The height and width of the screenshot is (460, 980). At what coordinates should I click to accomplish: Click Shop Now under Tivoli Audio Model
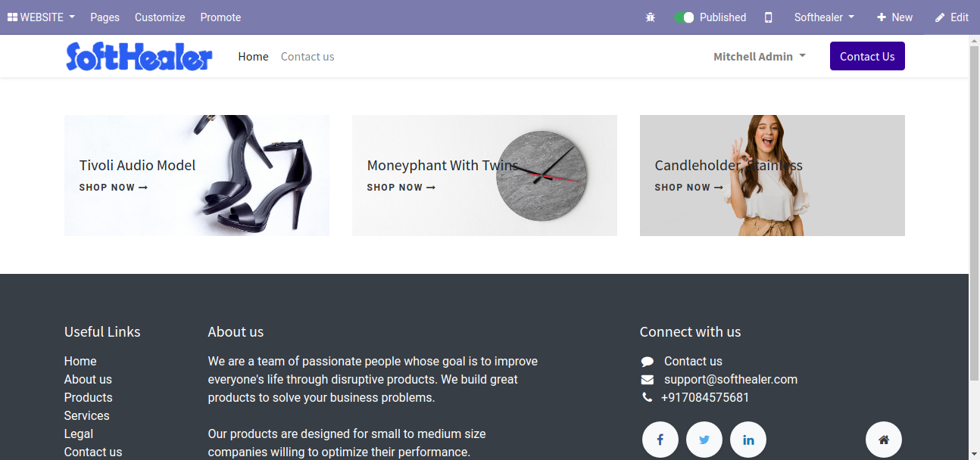pos(114,188)
